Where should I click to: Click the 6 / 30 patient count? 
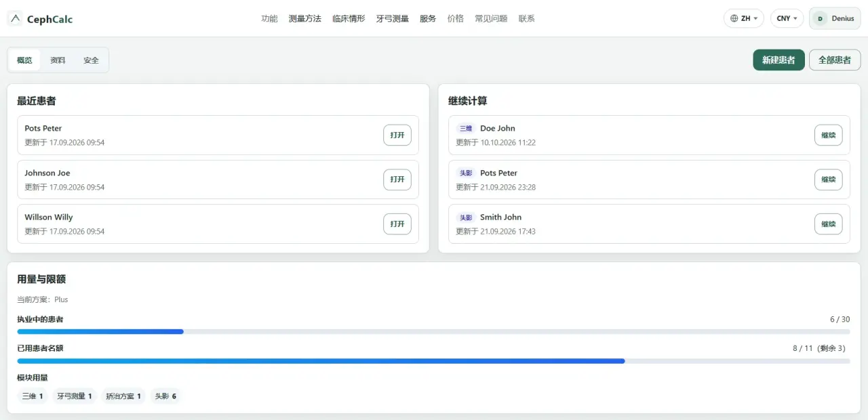point(840,319)
